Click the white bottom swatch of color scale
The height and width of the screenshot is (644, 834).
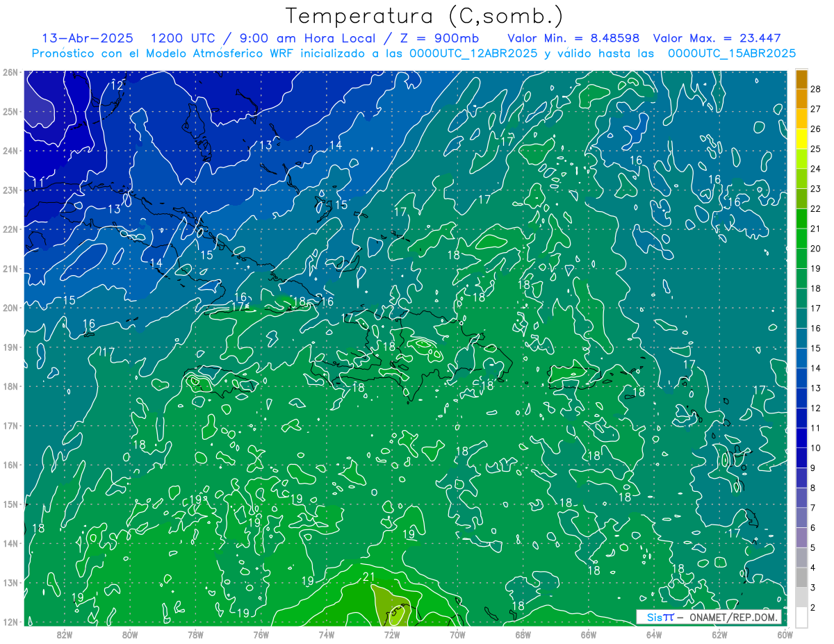pos(801,617)
